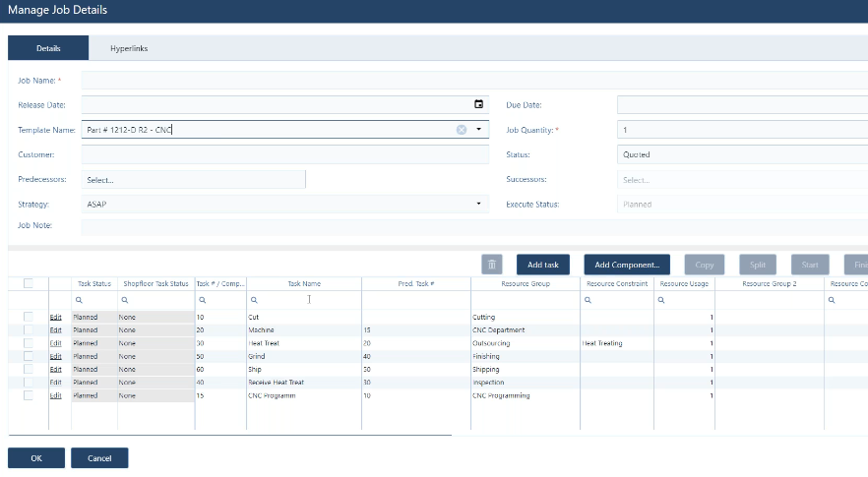
Task: Check the box for CNC Programm task
Action: pyautogui.click(x=29, y=395)
